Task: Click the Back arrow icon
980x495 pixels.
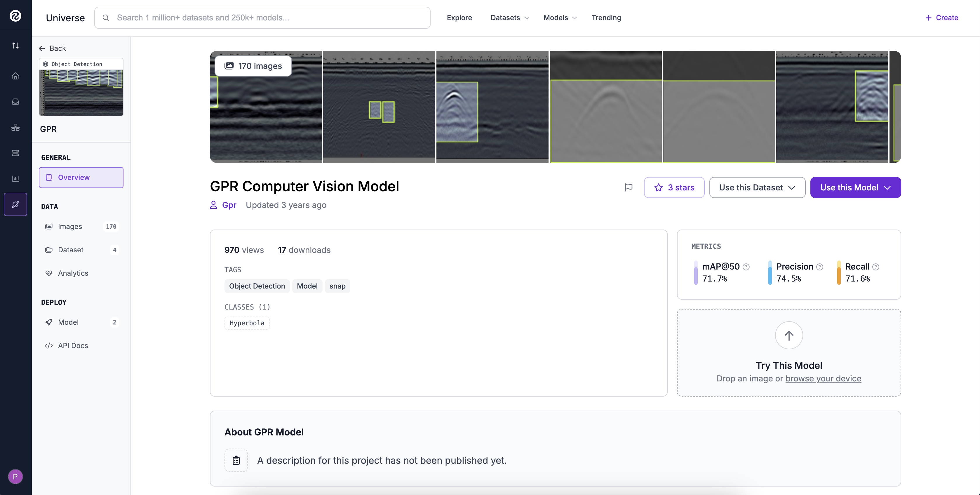Action: click(42, 48)
